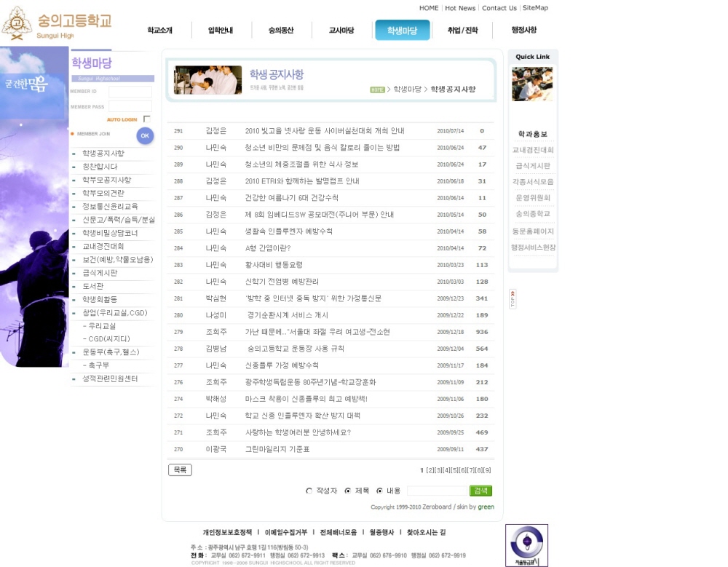Click the Sungui High school logo

57,24
